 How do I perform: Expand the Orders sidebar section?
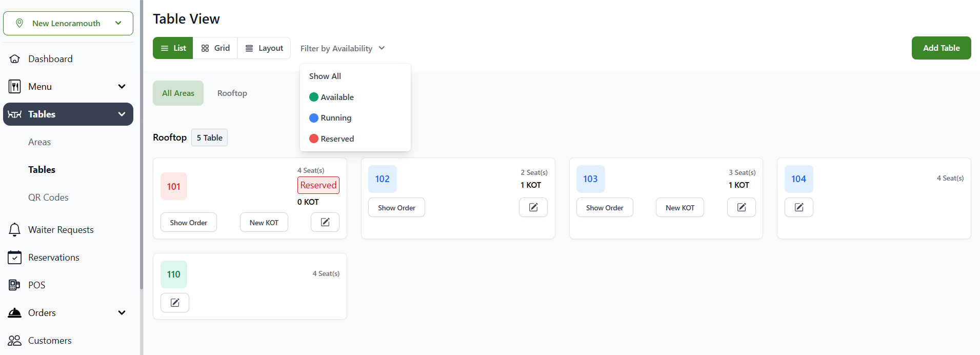[122, 313]
